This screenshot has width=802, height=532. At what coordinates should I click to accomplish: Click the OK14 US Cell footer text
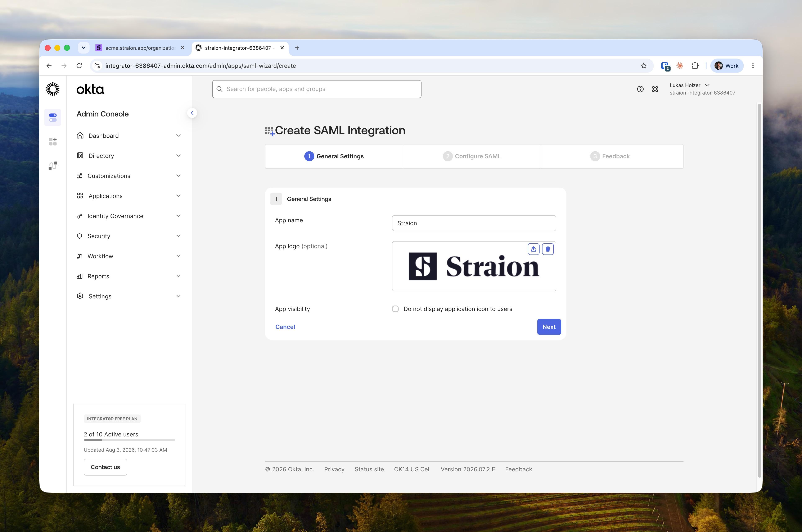(412, 469)
